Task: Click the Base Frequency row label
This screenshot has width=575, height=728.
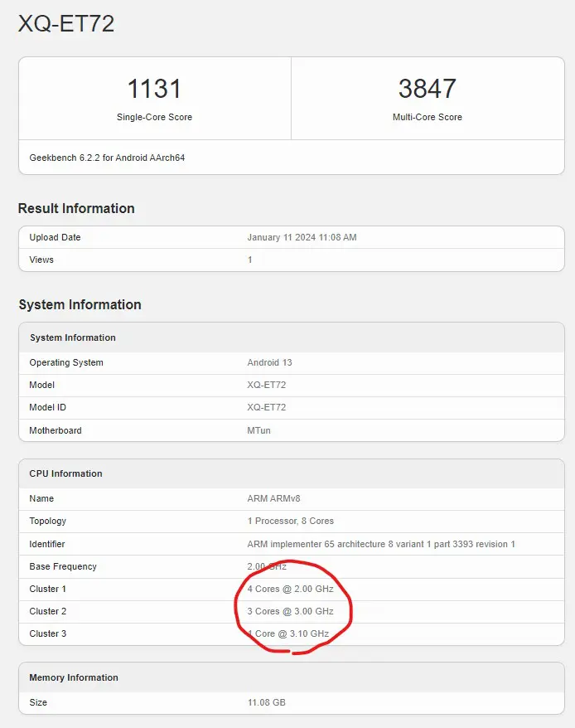Action: pos(63,566)
